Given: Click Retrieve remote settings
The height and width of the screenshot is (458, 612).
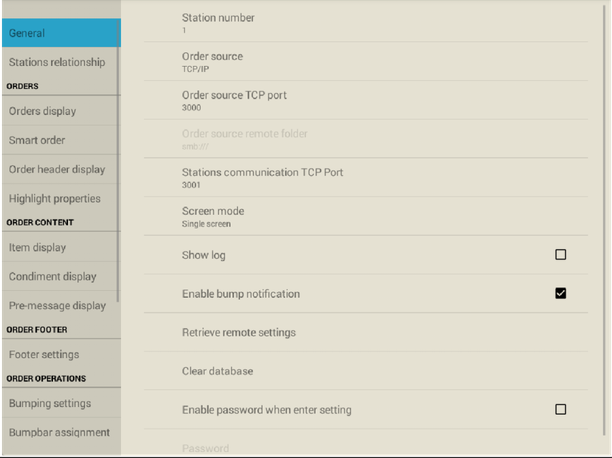Looking at the screenshot, I should tap(366, 332).
